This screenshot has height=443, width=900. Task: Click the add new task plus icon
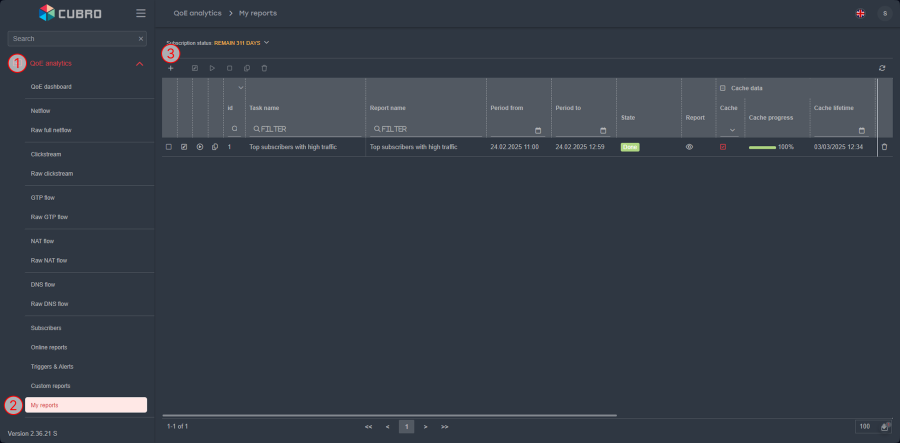tap(170, 68)
